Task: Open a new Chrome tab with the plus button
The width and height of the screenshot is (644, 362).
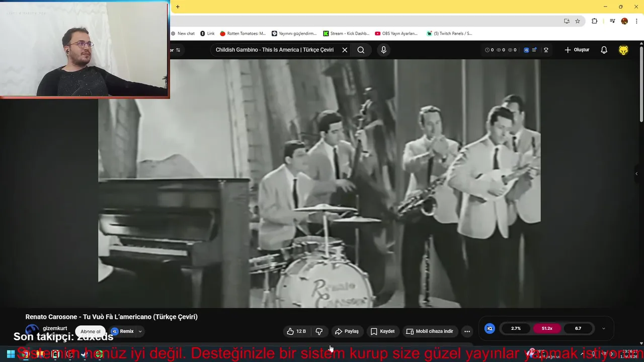Action: pos(178,7)
